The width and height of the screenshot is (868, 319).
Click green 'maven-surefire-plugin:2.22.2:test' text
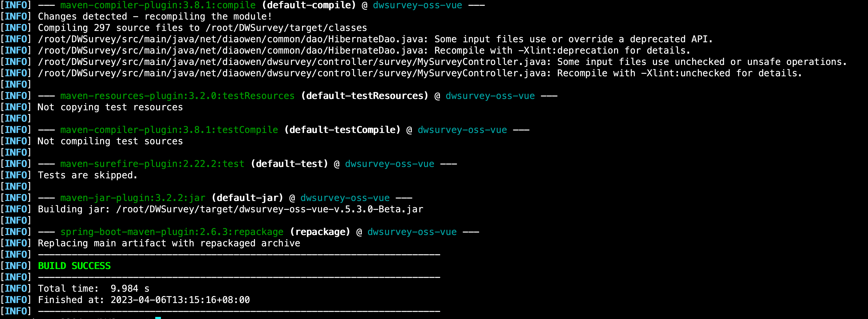click(152, 164)
